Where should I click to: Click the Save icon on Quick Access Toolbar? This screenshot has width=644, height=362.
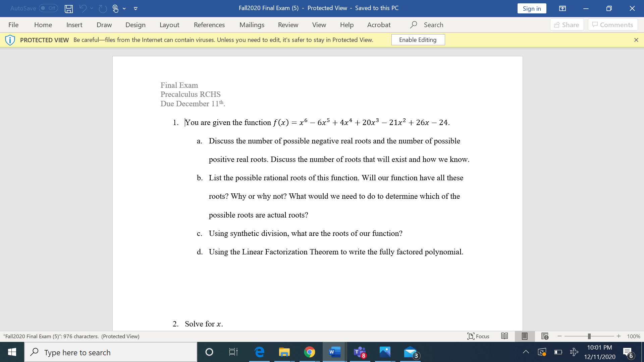click(68, 9)
